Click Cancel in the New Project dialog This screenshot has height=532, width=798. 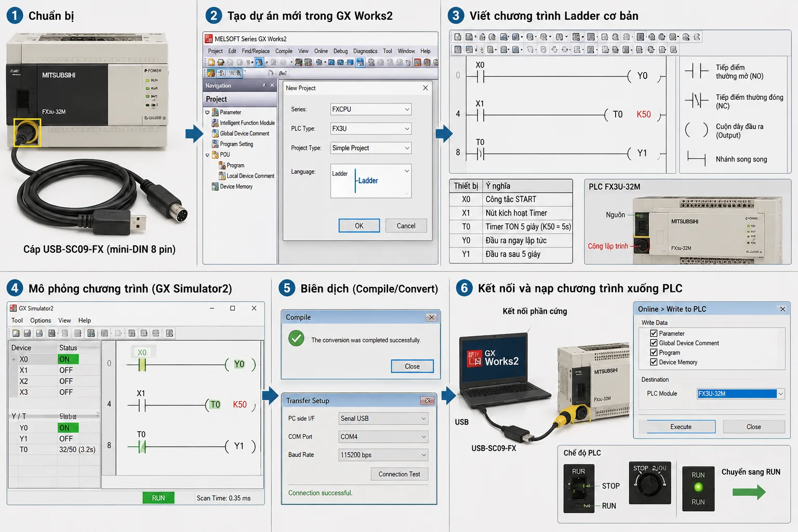click(406, 225)
